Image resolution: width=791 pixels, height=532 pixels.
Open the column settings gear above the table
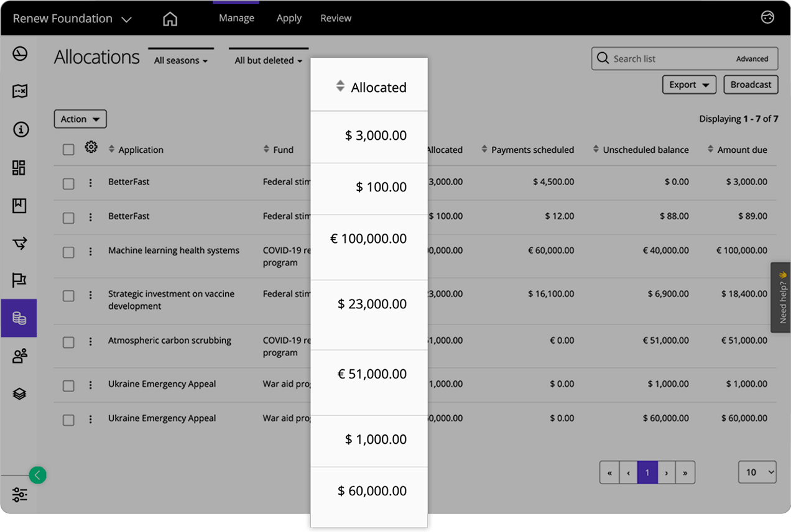point(91,147)
